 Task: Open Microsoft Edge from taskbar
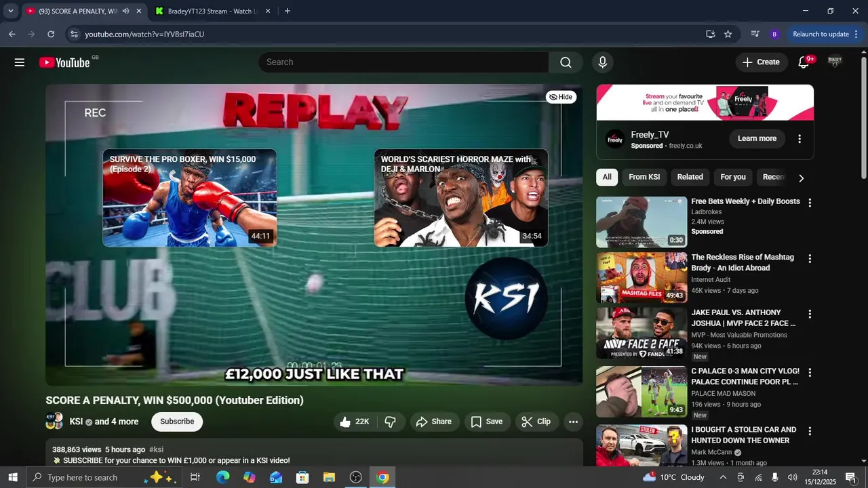click(x=222, y=477)
